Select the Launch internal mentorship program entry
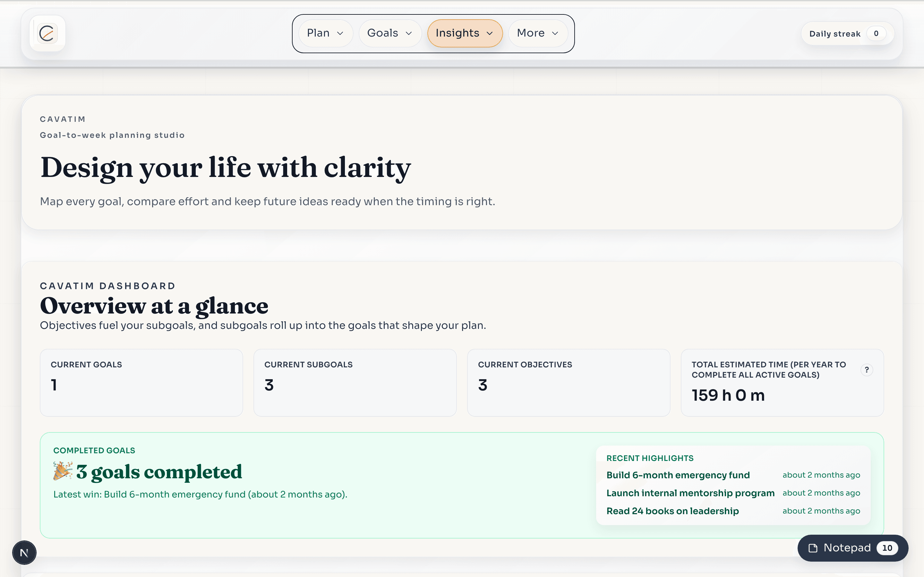The image size is (924, 577). [690, 493]
